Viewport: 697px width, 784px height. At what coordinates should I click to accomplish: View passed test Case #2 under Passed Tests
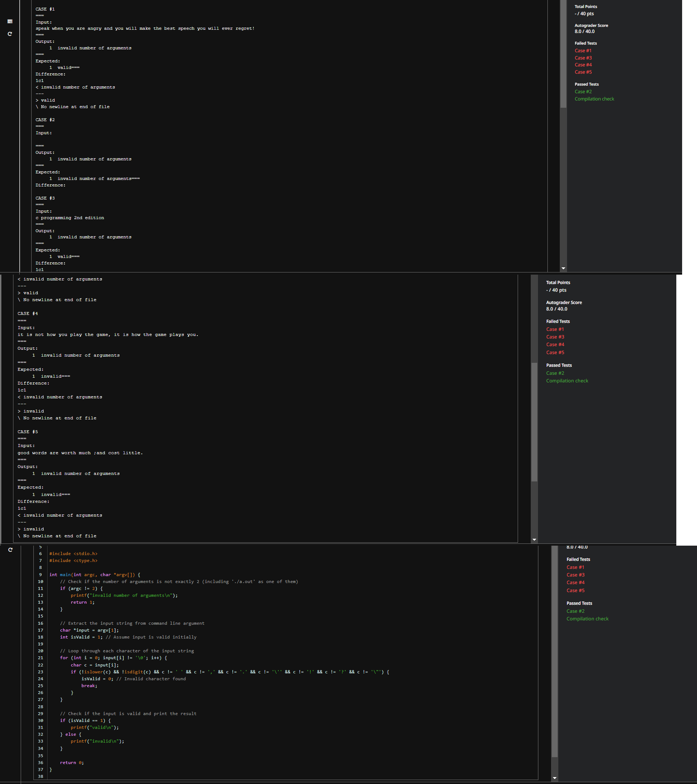click(583, 91)
